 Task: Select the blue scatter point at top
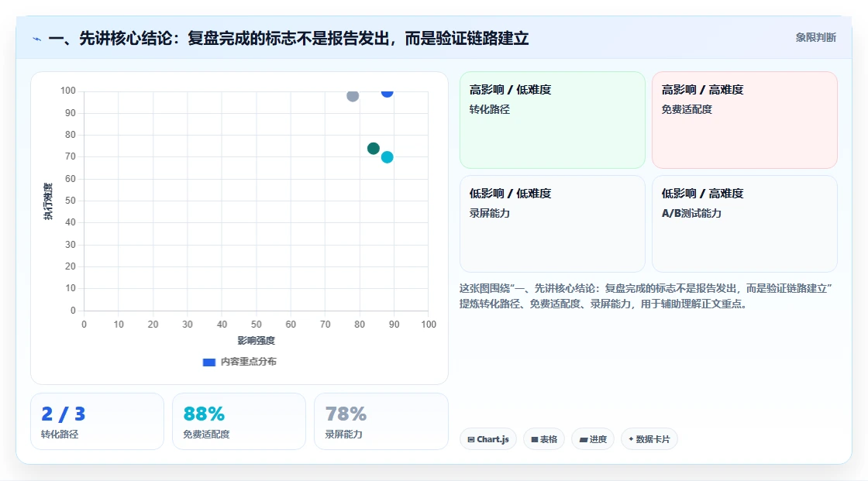point(387,92)
